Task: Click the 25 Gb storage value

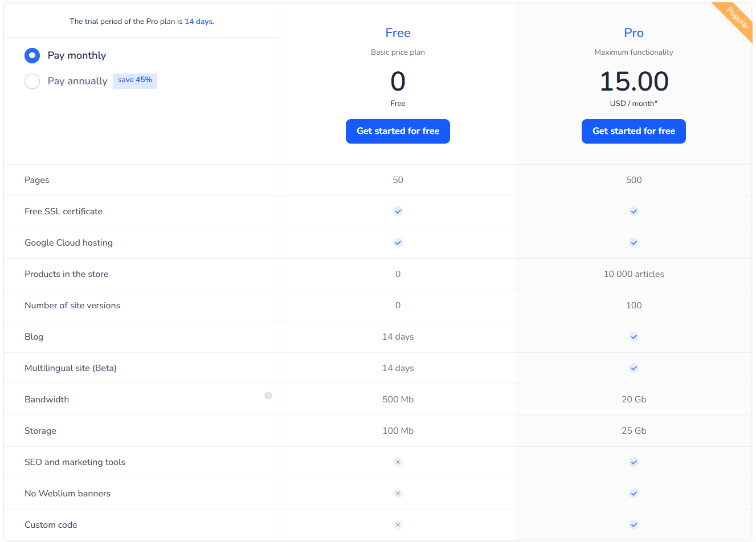Action: pyautogui.click(x=634, y=431)
